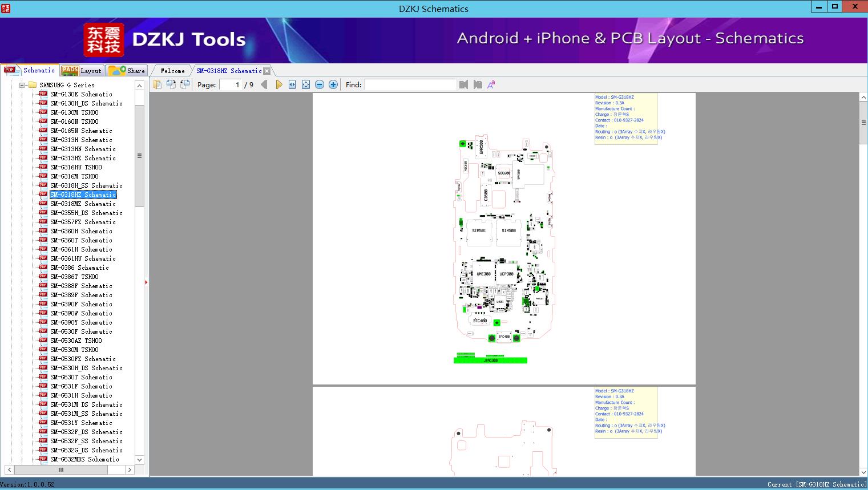Click the fit width icon

coord(292,84)
